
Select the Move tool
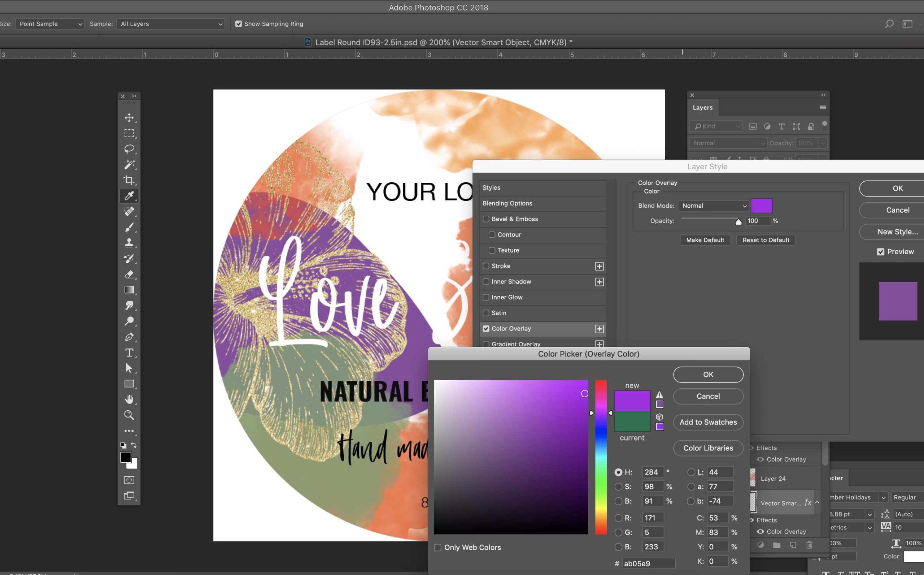click(129, 117)
